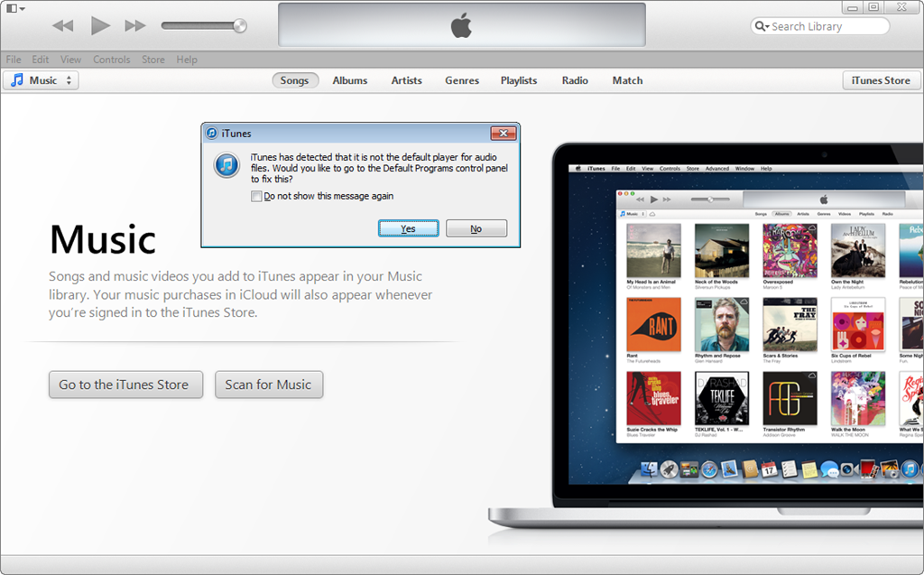This screenshot has height=575, width=924.
Task: Click the Go to the iTunes Store button
Action: pyautogui.click(x=125, y=385)
